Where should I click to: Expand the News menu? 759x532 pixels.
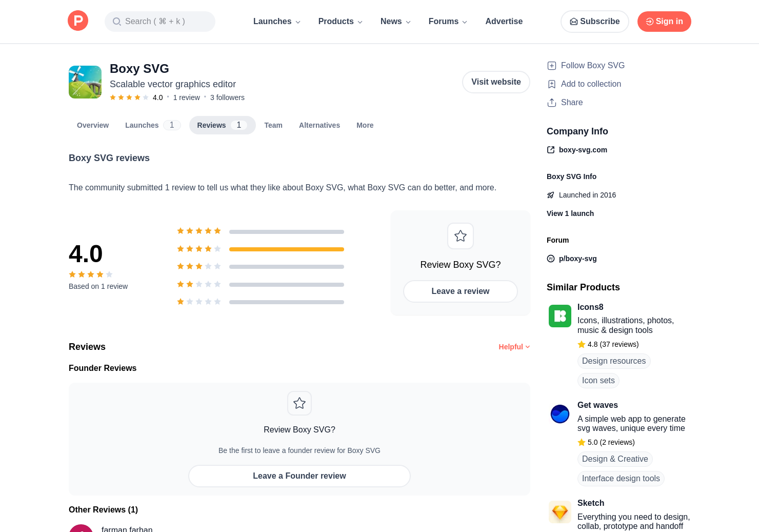tap(395, 22)
